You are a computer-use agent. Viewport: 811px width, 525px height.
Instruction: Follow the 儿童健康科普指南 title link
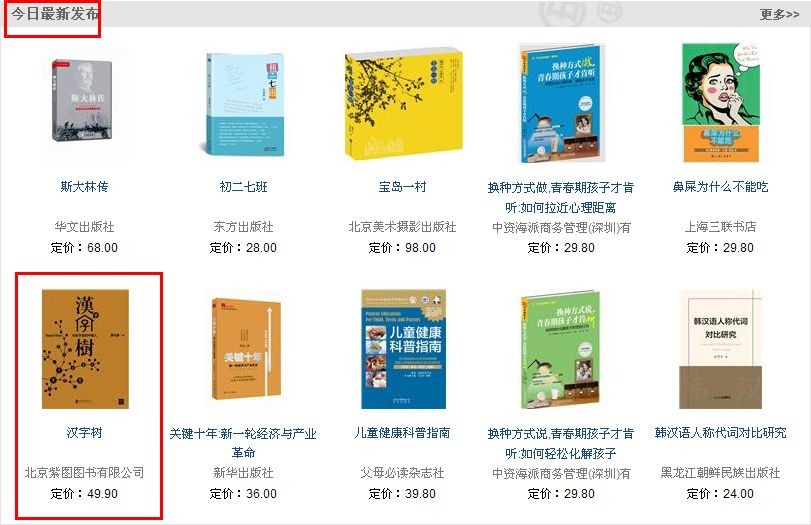coord(402,432)
